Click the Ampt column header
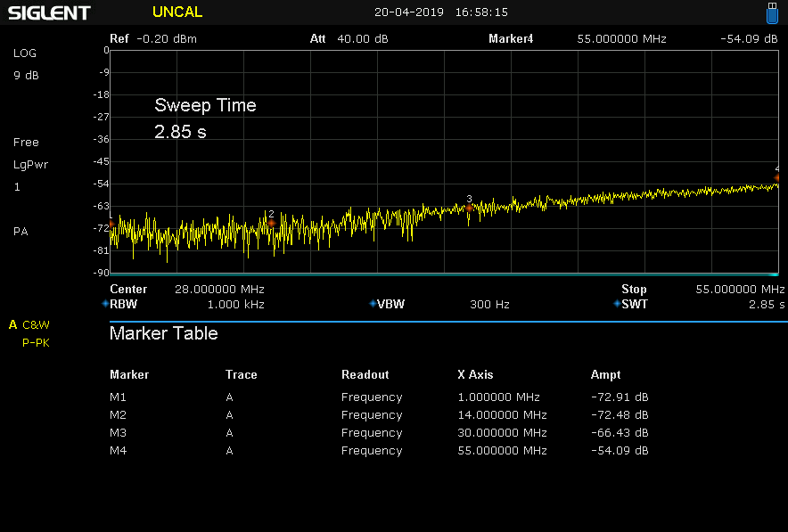 [x=605, y=375]
